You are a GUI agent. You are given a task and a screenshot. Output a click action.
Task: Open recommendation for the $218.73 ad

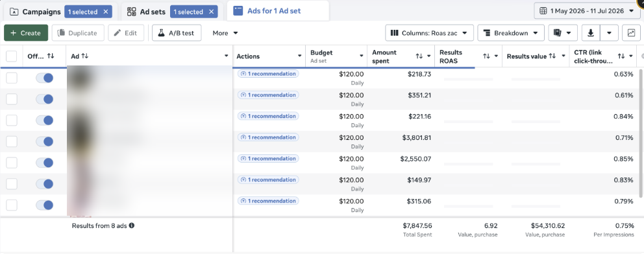tap(268, 74)
